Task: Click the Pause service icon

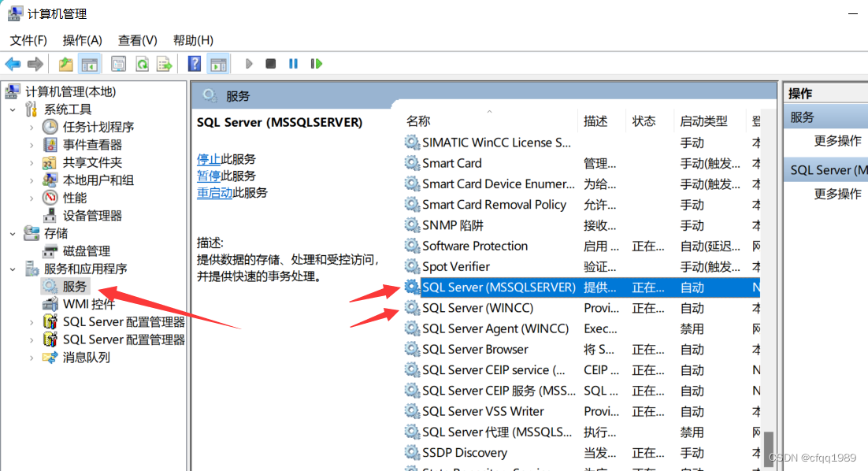Action: 293,65
